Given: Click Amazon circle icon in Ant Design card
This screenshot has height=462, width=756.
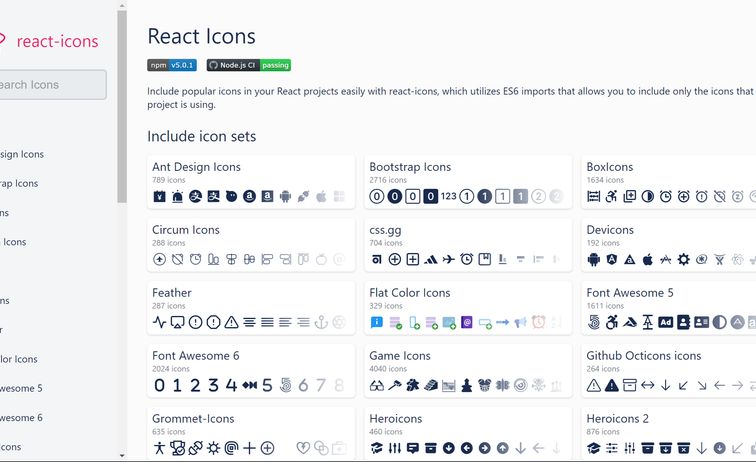Looking at the screenshot, I should (249, 196).
